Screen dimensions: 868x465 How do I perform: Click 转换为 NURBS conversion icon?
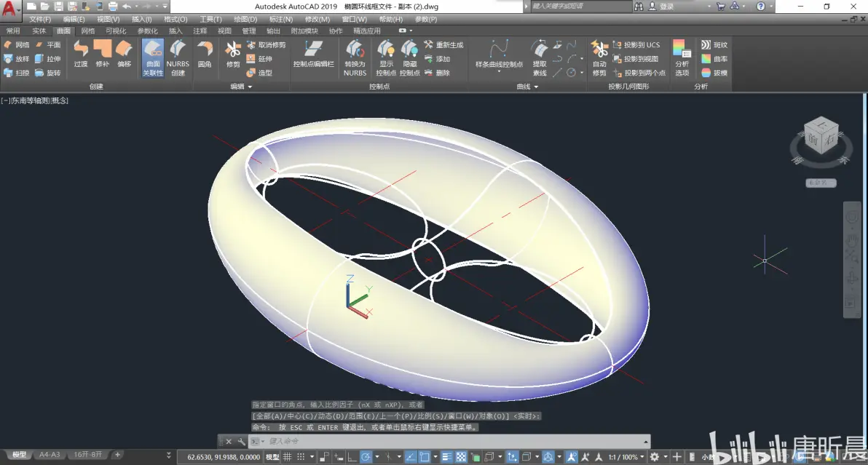[355, 57]
